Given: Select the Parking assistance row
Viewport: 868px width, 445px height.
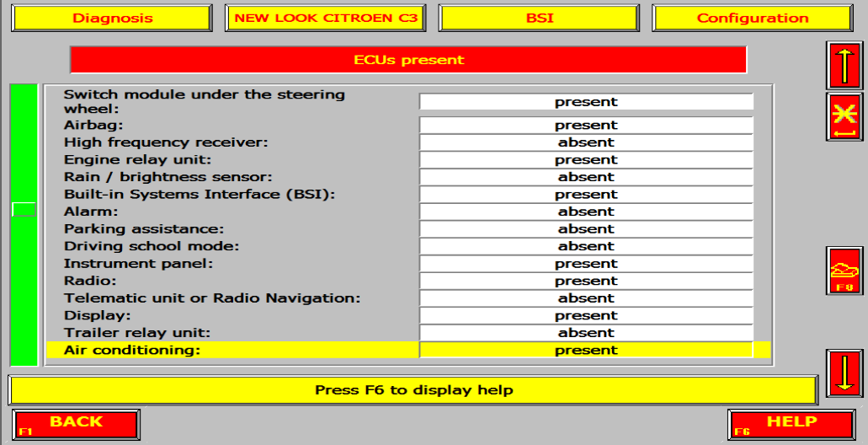Looking at the screenshot, I should click(x=408, y=229).
